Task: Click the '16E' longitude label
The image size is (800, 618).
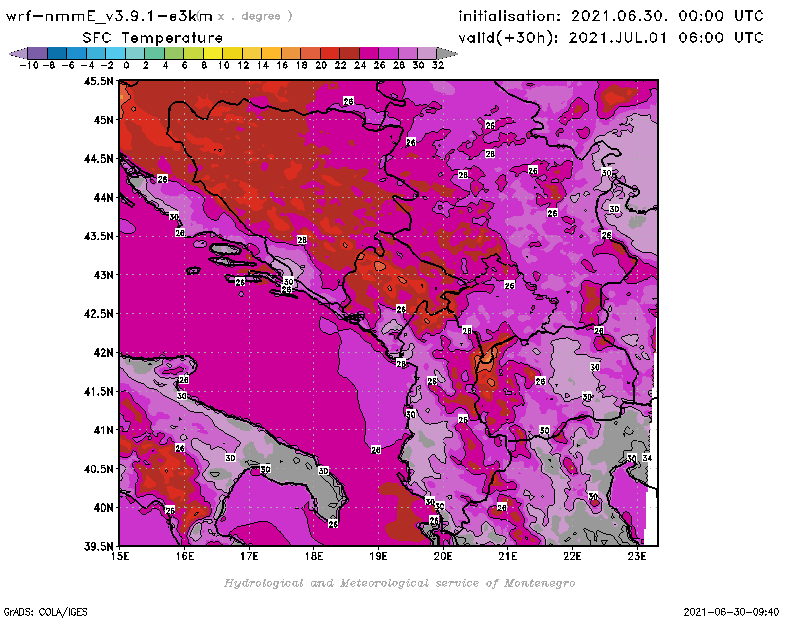Action: [185, 556]
